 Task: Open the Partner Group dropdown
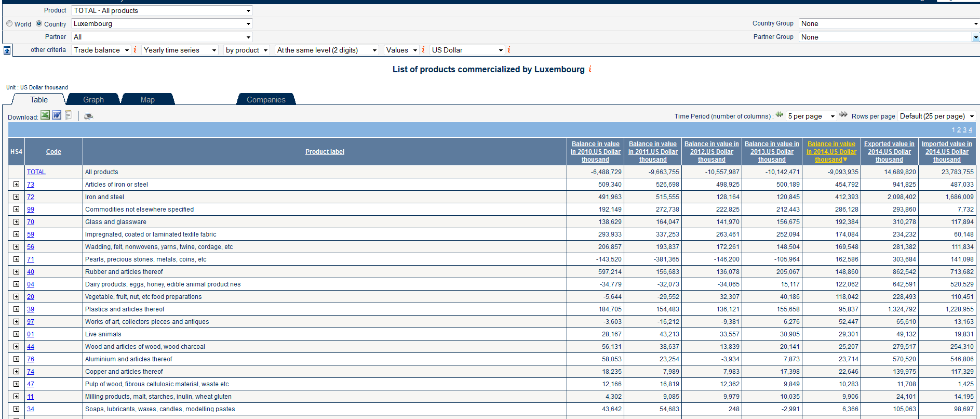(889, 37)
